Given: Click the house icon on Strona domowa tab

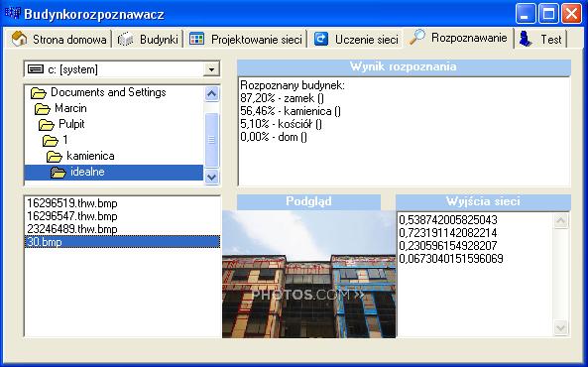Looking at the screenshot, I should (x=19, y=39).
